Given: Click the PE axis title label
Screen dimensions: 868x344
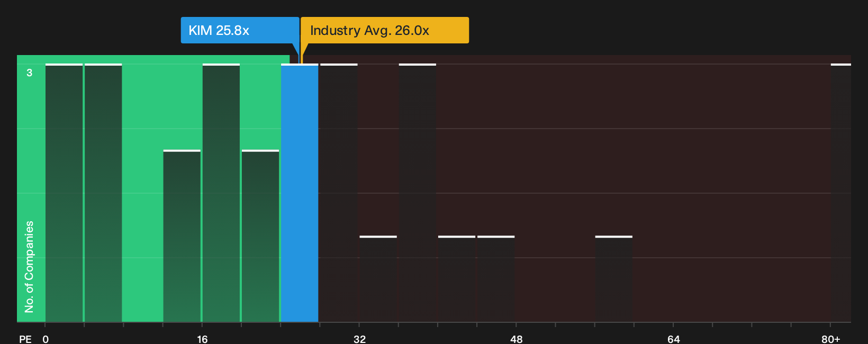Looking at the screenshot, I should (25, 339).
